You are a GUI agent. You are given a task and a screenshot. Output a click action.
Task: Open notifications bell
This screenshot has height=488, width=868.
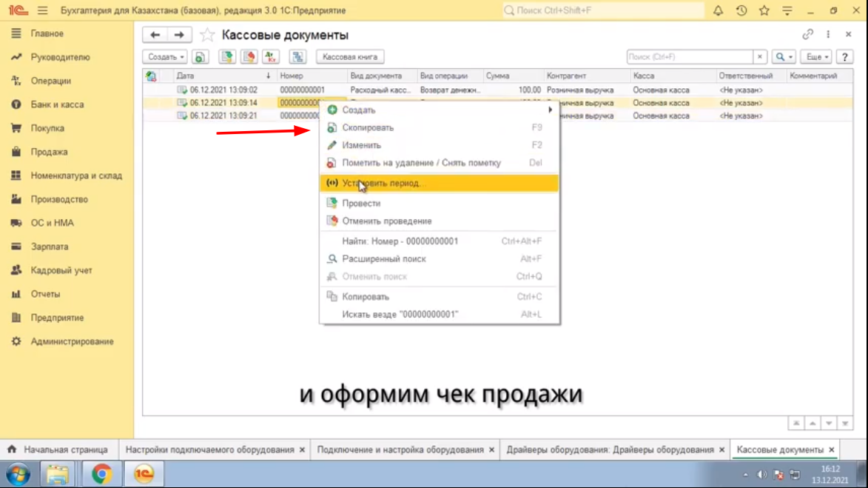(x=718, y=10)
